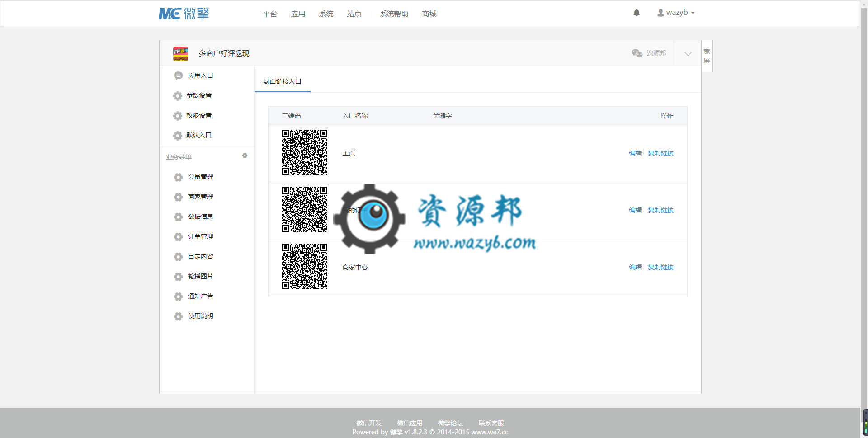Click the small gear beside 业务菜单

click(x=245, y=155)
